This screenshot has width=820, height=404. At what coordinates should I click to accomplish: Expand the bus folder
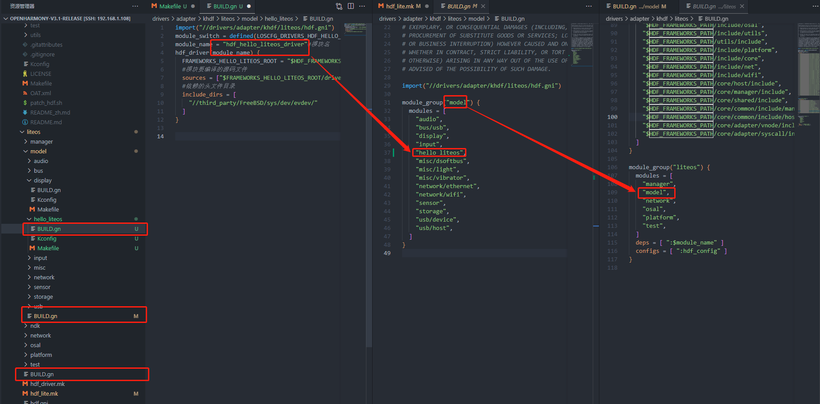click(x=29, y=170)
